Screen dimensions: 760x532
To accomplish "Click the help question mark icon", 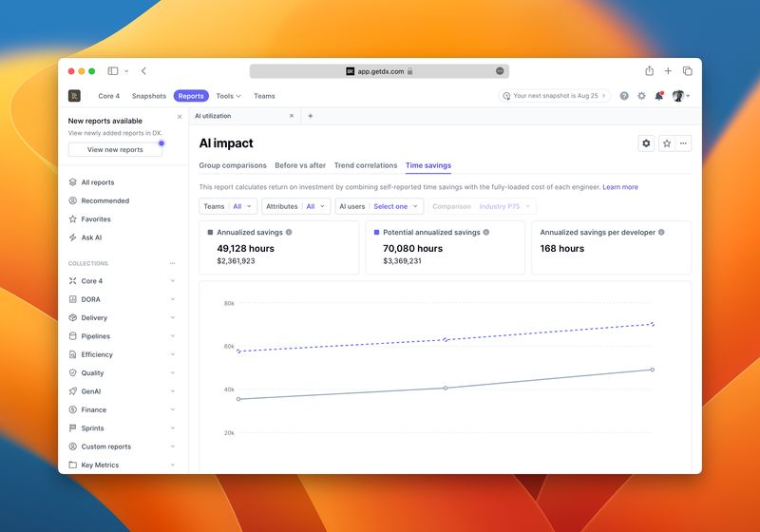I will pyautogui.click(x=624, y=96).
